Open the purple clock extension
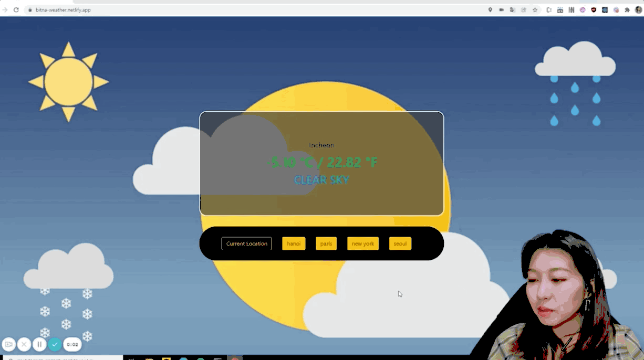Viewport: 644px width, 360px height. pyautogui.click(x=583, y=9)
